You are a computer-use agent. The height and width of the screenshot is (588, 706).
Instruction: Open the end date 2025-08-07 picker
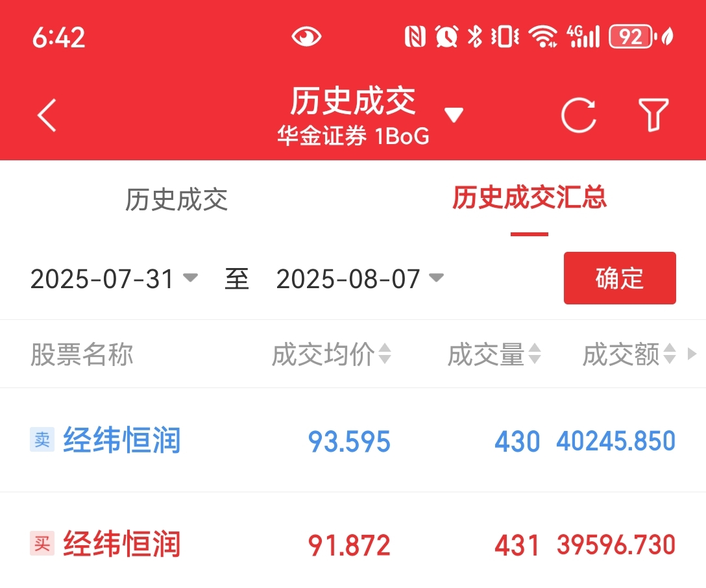pos(359,278)
